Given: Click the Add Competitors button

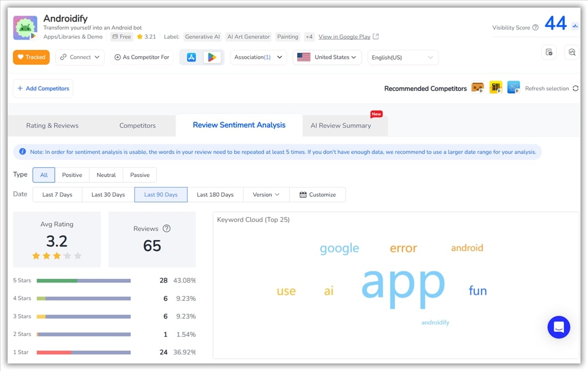Looking at the screenshot, I should coord(43,89).
